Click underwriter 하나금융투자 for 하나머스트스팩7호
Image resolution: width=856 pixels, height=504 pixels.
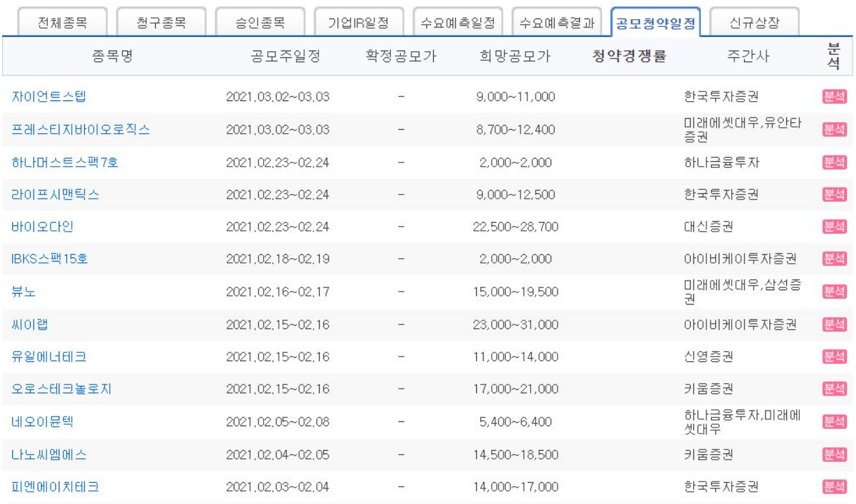point(721,163)
